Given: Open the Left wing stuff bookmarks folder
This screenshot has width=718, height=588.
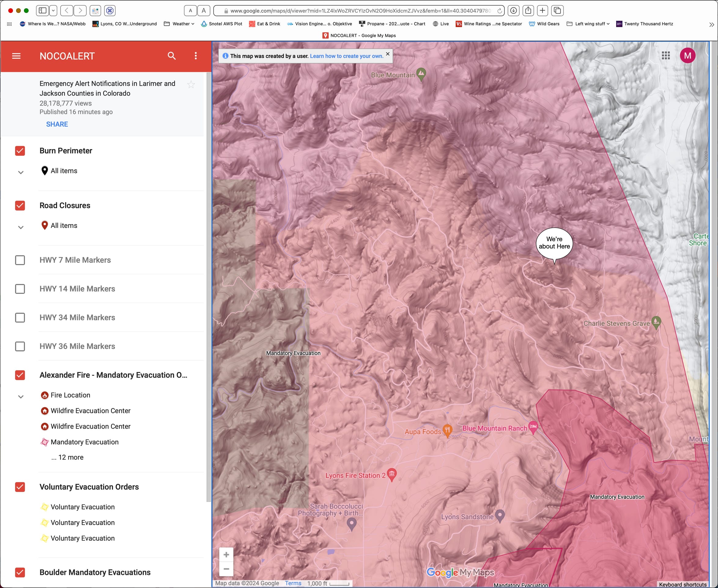Looking at the screenshot, I should tap(588, 24).
